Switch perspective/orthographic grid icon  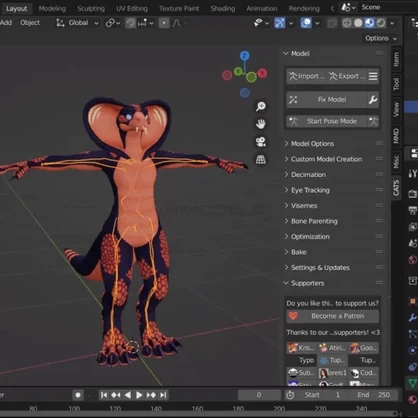pos(261,160)
